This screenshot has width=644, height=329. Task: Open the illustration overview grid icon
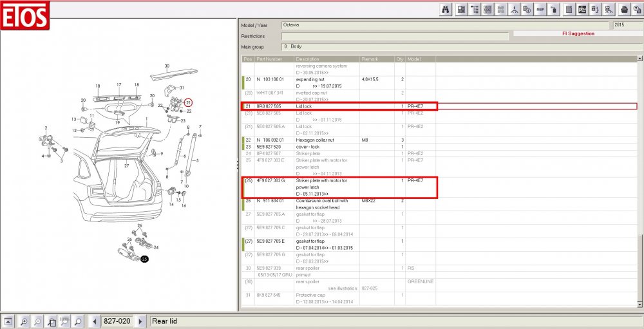point(461,10)
